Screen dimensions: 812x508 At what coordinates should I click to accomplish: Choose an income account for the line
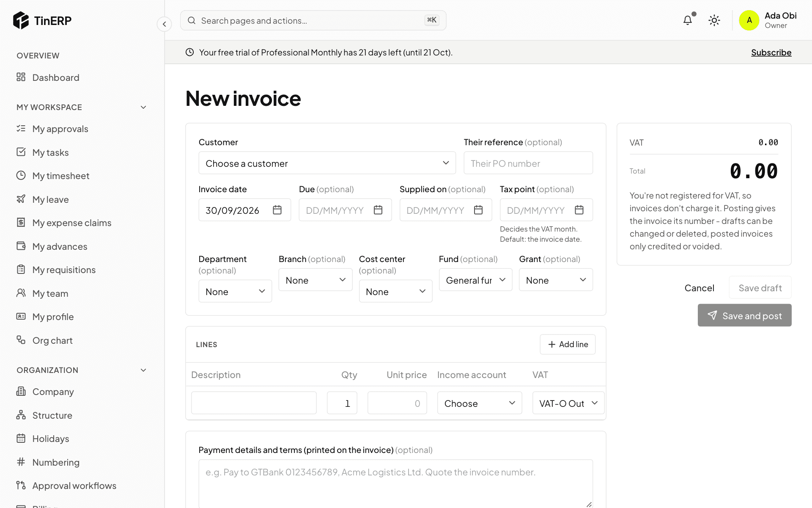(480, 403)
